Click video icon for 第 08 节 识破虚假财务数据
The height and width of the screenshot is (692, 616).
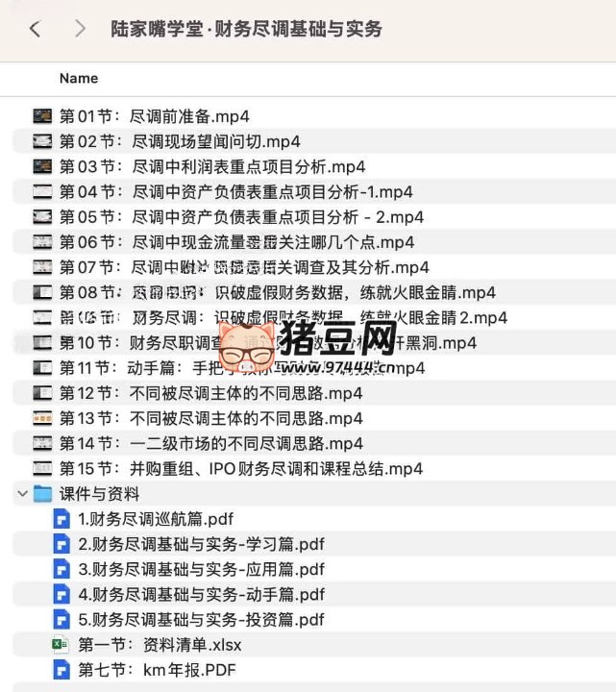42,292
